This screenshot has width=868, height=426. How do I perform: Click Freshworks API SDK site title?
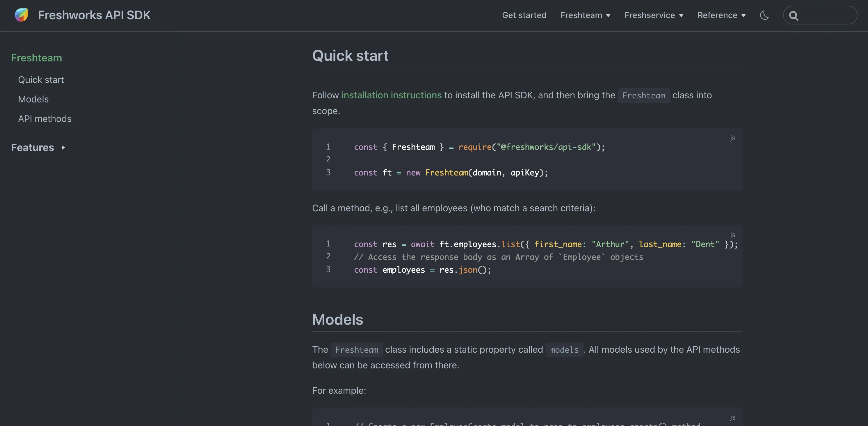click(94, 15)
